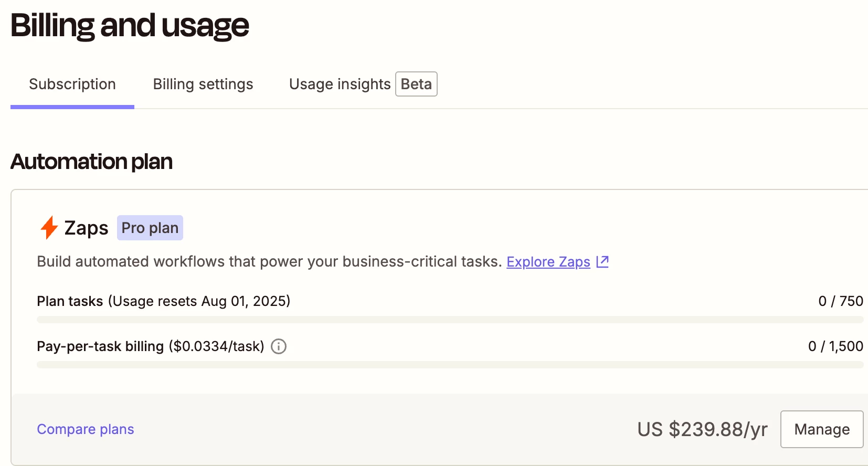Open the Compare plans link

click(86, 429)
